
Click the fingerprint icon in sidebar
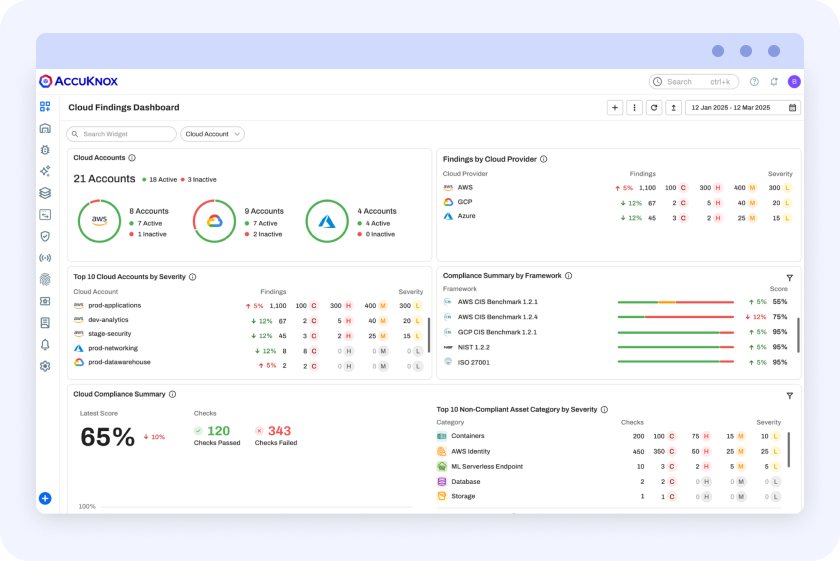(45, 280)
